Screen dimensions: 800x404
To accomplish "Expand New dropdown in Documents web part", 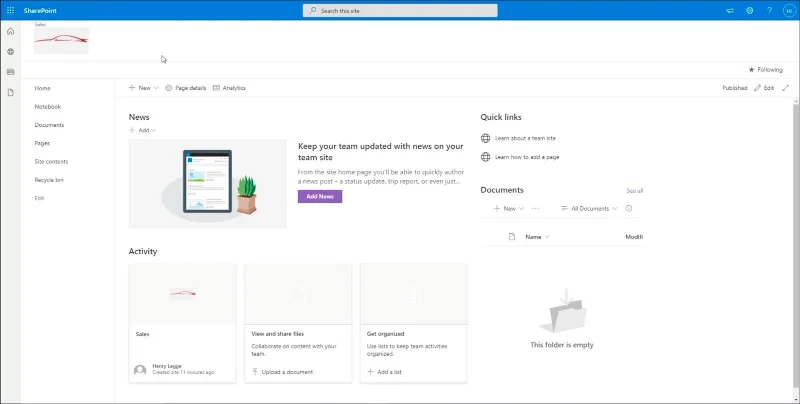I will (509, 209).
